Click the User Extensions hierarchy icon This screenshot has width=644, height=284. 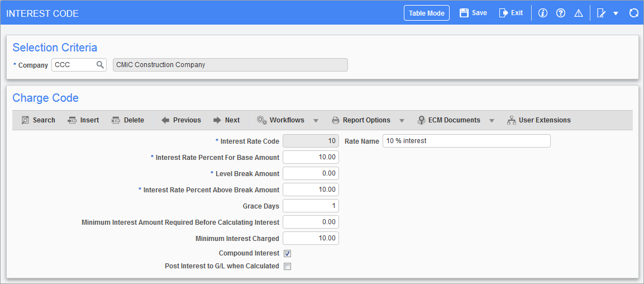pos(511,120)
